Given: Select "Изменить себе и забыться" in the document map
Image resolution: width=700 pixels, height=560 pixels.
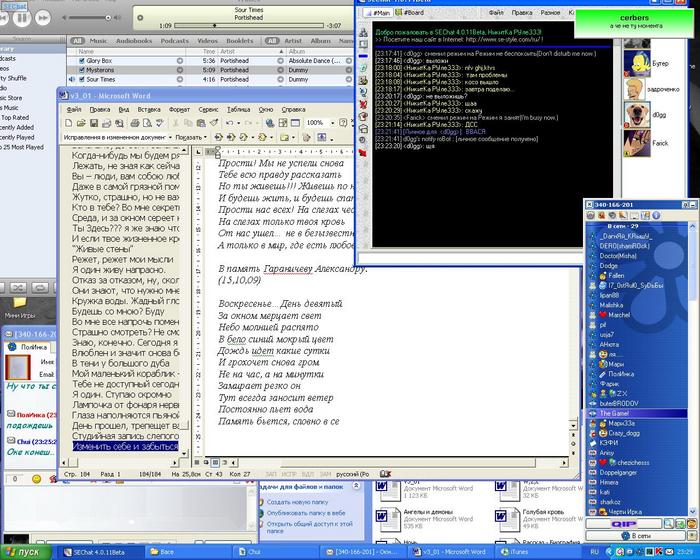Looking at the screenshot, I should point(125,446).
